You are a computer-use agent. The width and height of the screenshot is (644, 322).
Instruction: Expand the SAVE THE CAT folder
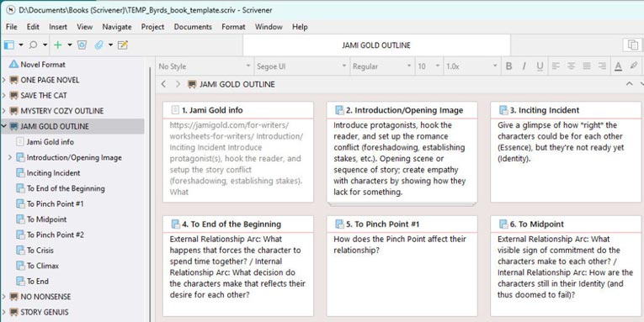coord(3,95)
